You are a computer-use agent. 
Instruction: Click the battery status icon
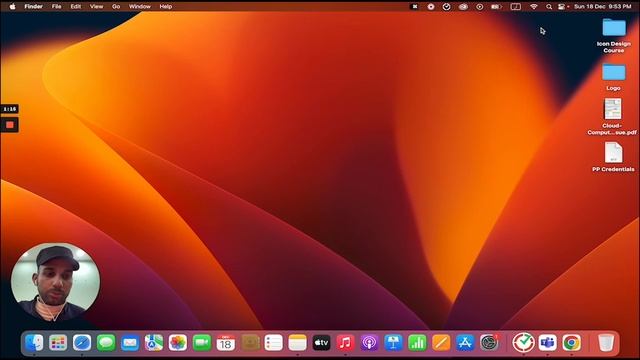coord(496,7)
